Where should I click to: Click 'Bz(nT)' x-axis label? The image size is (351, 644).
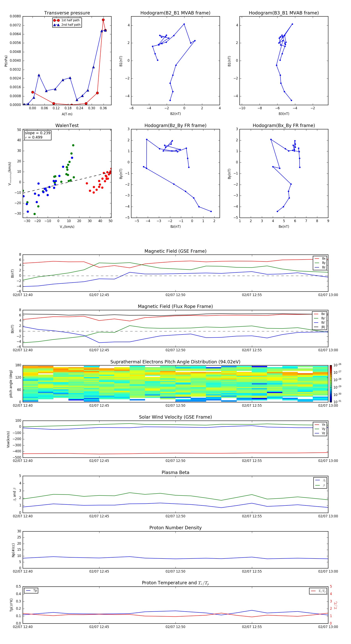(x=175, y=227)
